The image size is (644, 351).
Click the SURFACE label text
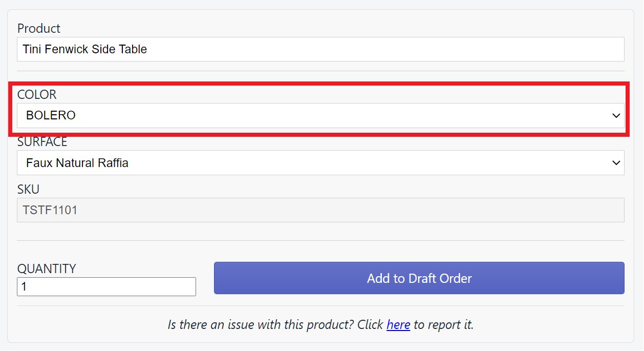(42, 142)
